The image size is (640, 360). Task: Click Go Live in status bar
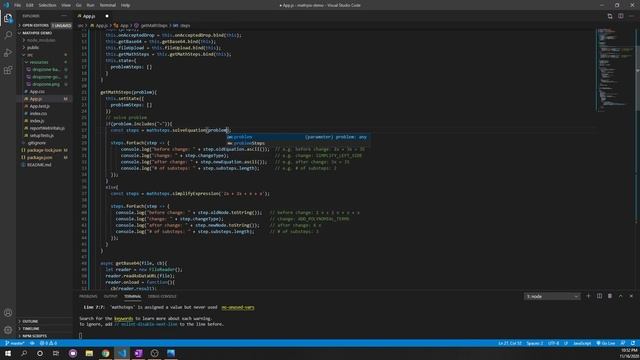(x=606, y=343)
